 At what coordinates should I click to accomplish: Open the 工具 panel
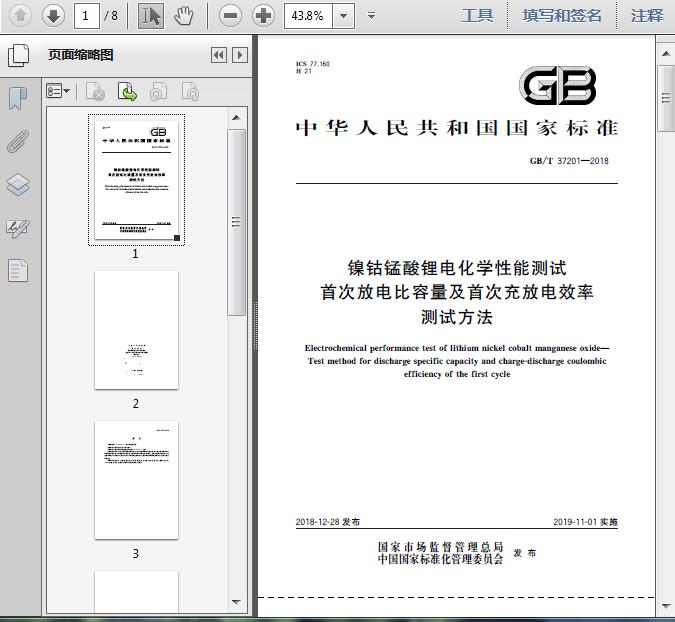[x=477, y=16]
